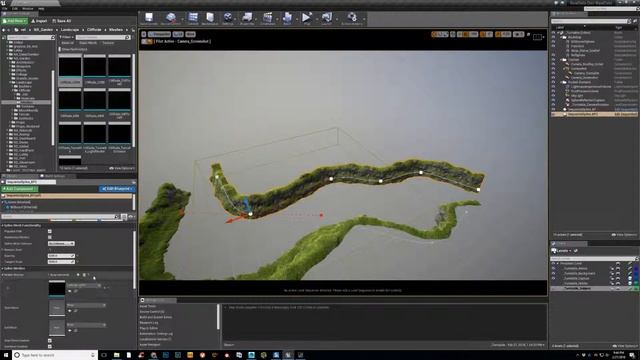This screenshot has width=640, height=360.
Task: Open File Explorer from the taskbar
Action: click(116, 355)
